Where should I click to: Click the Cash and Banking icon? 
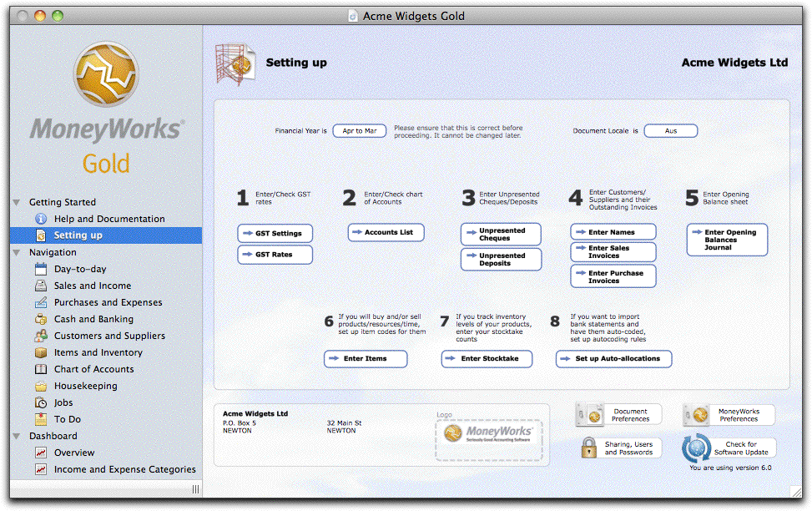click(x=41, y=319)
